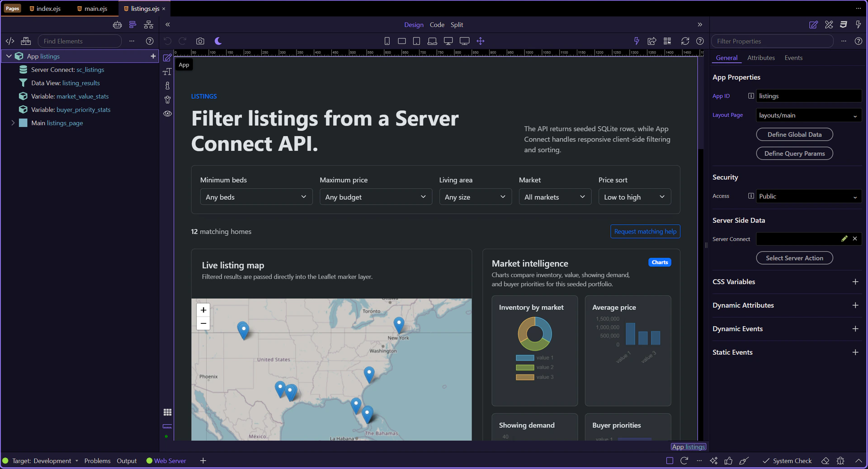Click the Select Server Action button
868x469 pixels.
[794, 258]
